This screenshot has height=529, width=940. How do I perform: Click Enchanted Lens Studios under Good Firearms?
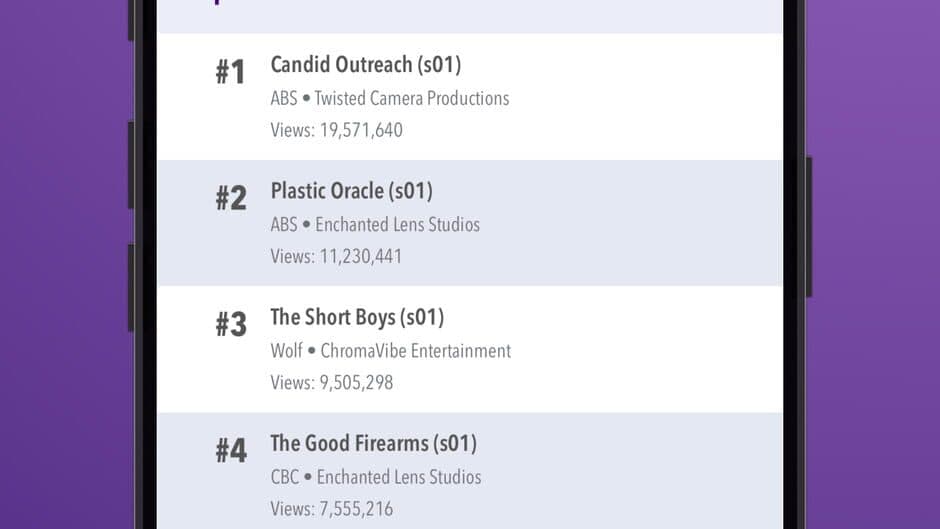click(x=398, y=477)
